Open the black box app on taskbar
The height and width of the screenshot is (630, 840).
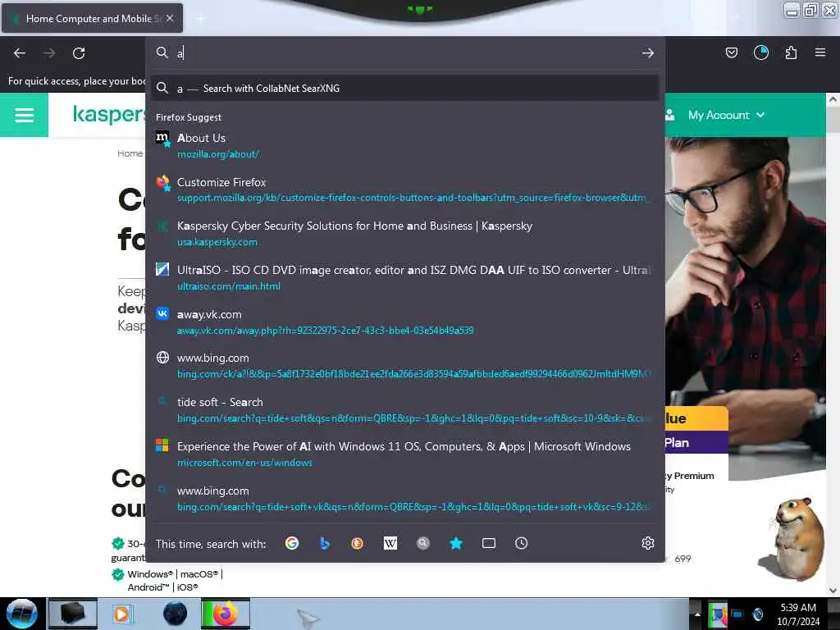coord(73,614)
